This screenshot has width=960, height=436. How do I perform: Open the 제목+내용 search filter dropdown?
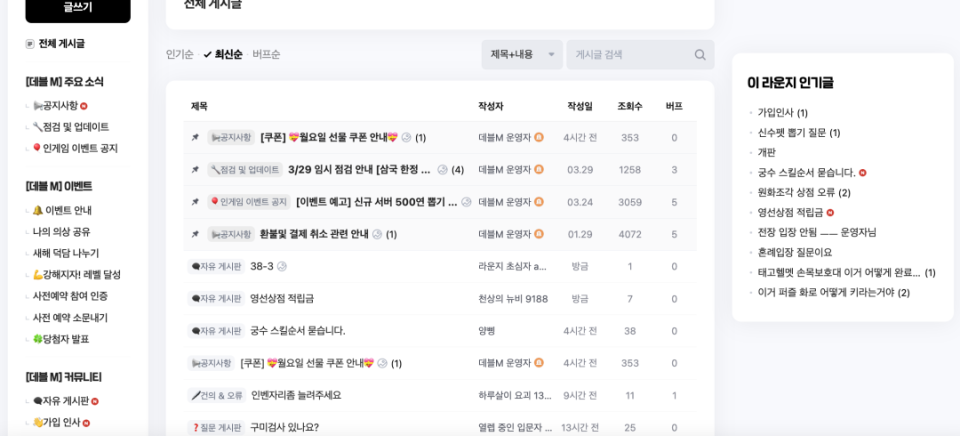(x=522, y=54)
